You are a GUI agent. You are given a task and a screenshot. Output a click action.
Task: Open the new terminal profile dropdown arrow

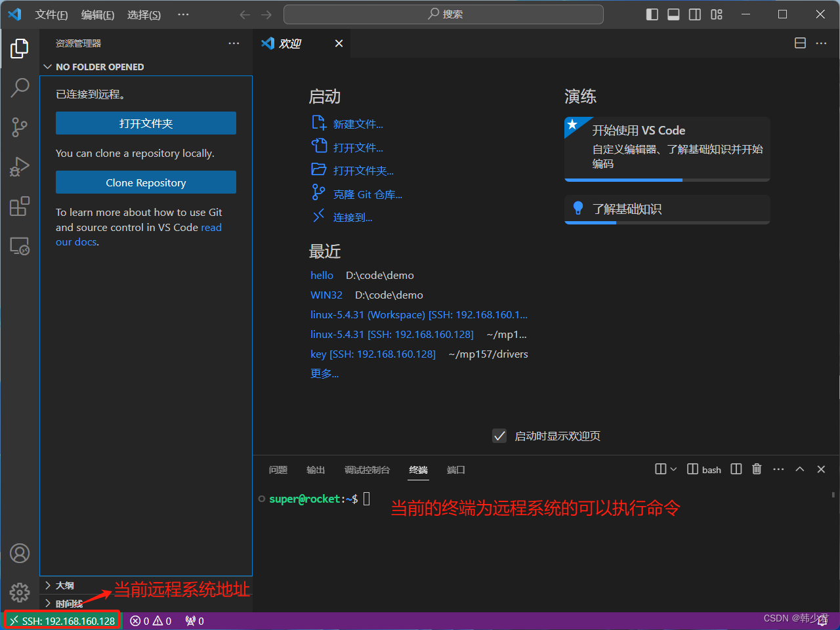tap(673, 469)
